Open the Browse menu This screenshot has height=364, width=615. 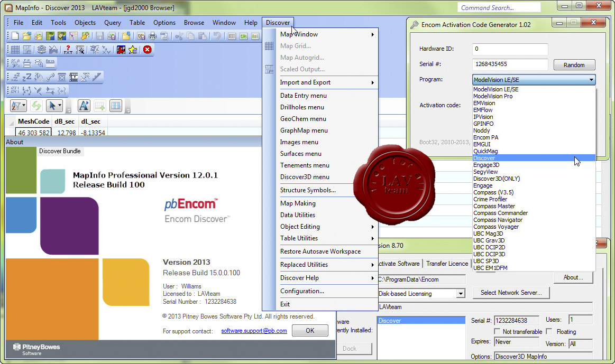[194, 23]
